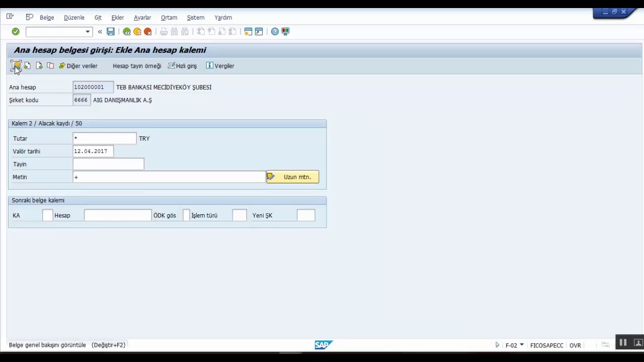This screenshot has height=362, width=644.
Task: Click the generate shortcut icon
Action: point(259,32)
